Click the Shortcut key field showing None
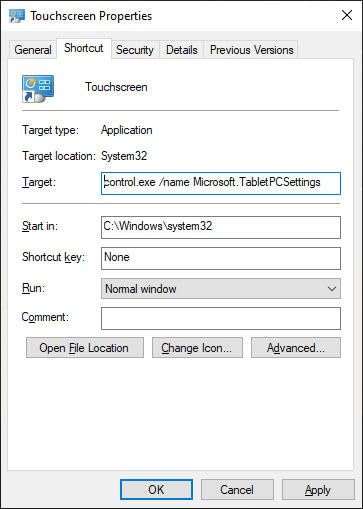Screen dimensions: 363x509 point(221,258)
